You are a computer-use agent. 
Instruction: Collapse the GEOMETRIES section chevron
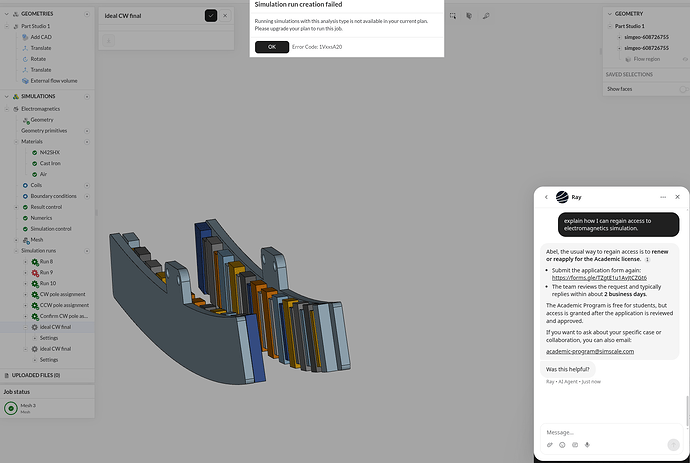click(x=7, y=14)
